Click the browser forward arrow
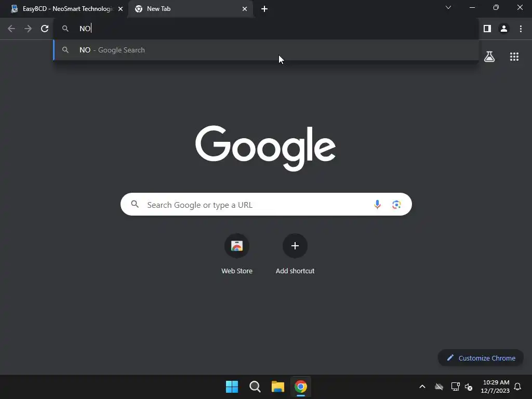The height and width of the screenshot is (399, 532). click(28, 29)
